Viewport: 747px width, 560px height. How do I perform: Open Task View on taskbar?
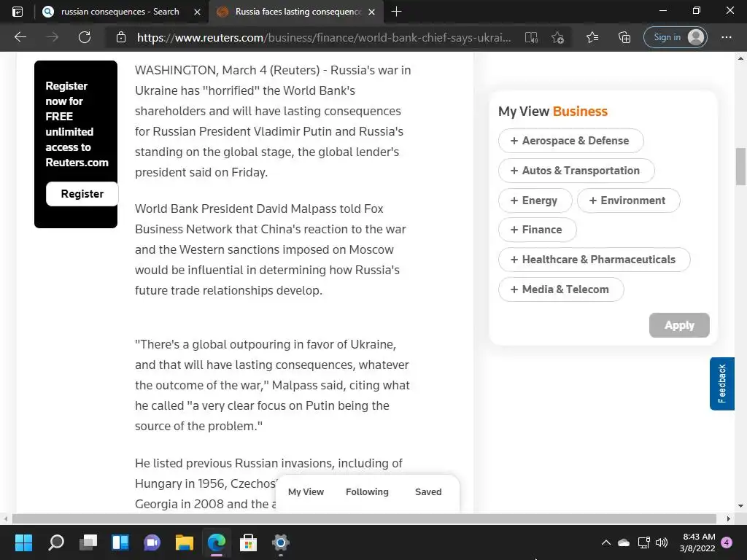coord(88,542)
